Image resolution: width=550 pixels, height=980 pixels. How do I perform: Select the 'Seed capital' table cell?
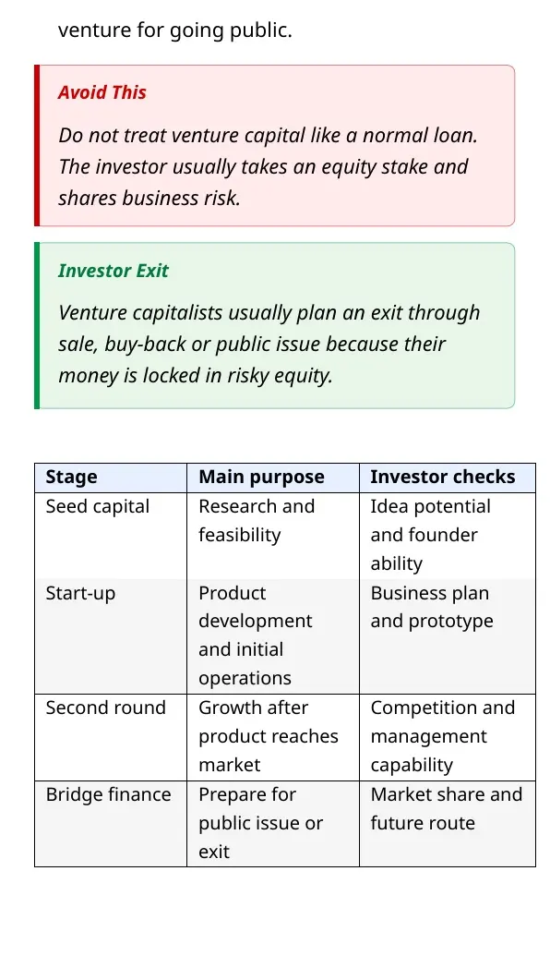(x=111, y=536)
